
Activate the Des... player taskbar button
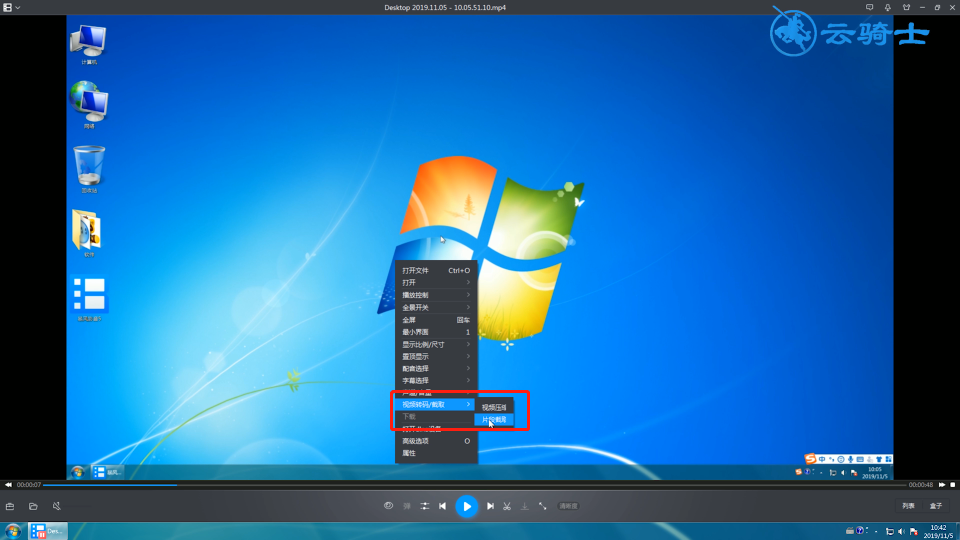48,531
